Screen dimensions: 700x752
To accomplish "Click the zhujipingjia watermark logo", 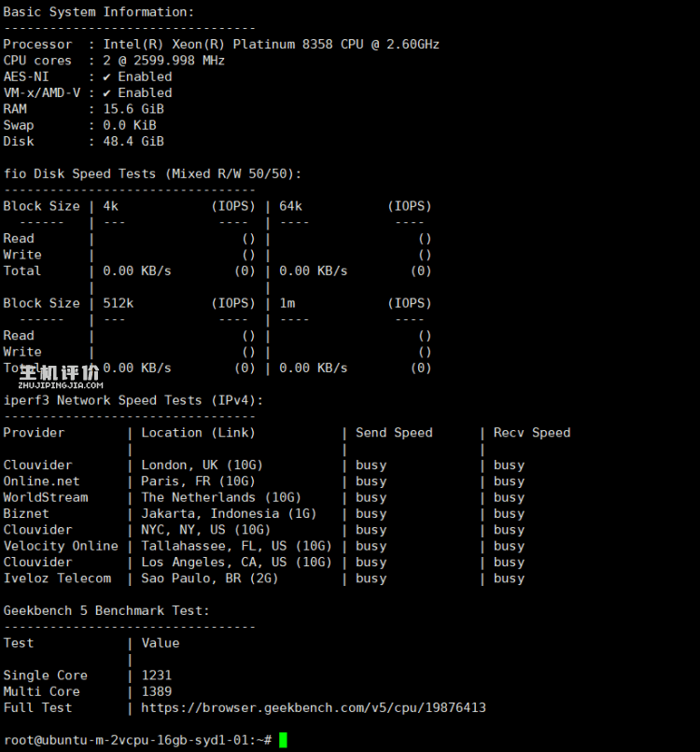I will click(60, 374).
